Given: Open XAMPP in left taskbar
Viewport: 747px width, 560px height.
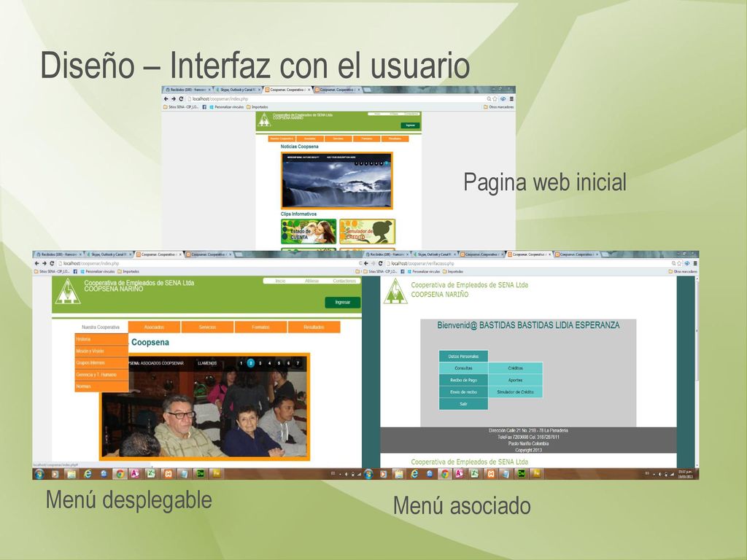Looking at the screenshot, I should (x=168, y=474).
